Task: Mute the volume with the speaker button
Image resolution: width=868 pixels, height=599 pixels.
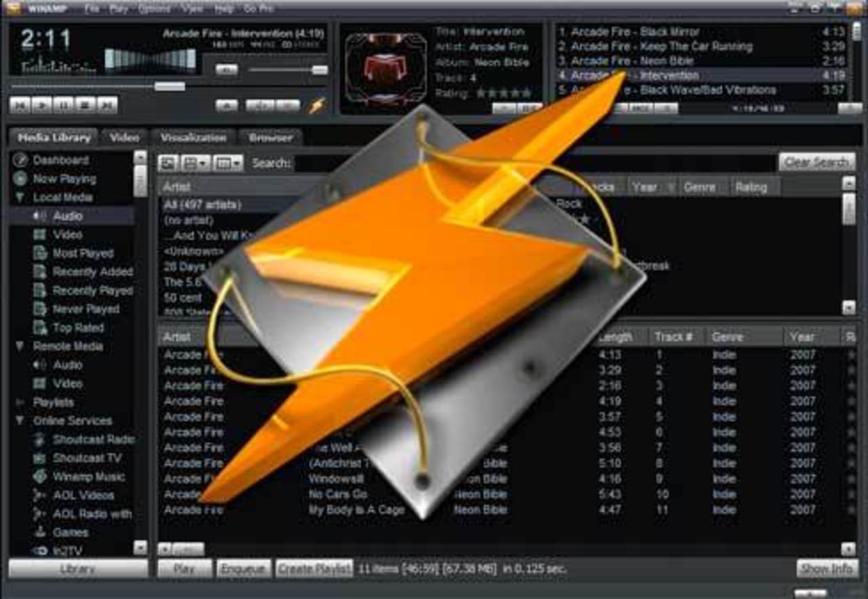Action: point(227,69)
